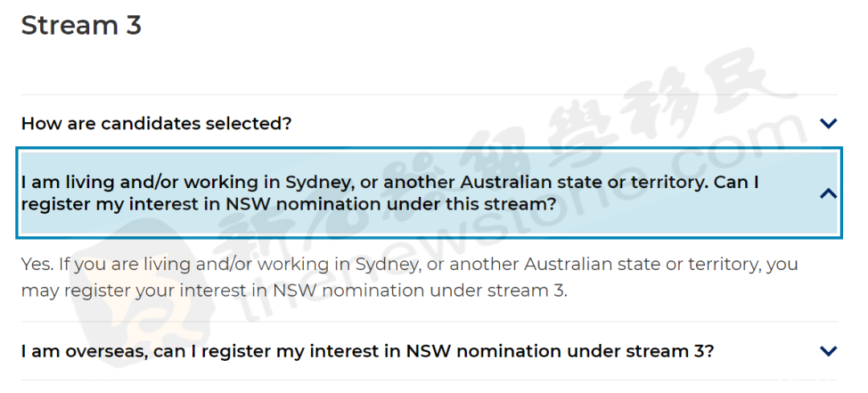Viewport: 868px width, 393px height.
Task: Click the Chinese-character watermark over the page
Action: click(x=498, y=155)
